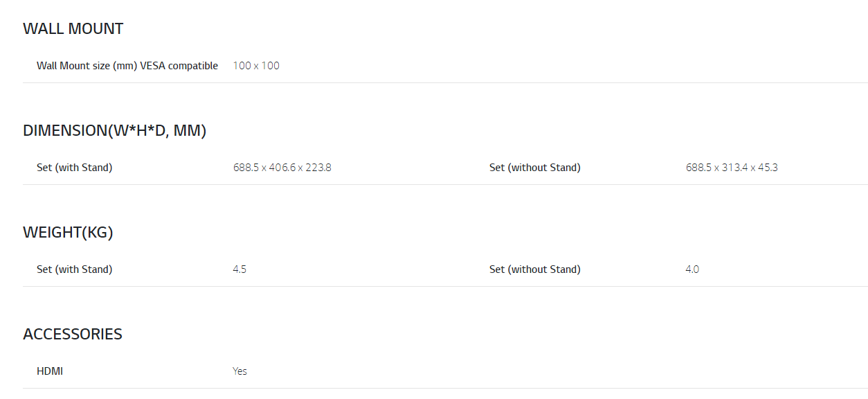Click the DIMENSION(W*H*D, MM) heading

click(115, 131)
